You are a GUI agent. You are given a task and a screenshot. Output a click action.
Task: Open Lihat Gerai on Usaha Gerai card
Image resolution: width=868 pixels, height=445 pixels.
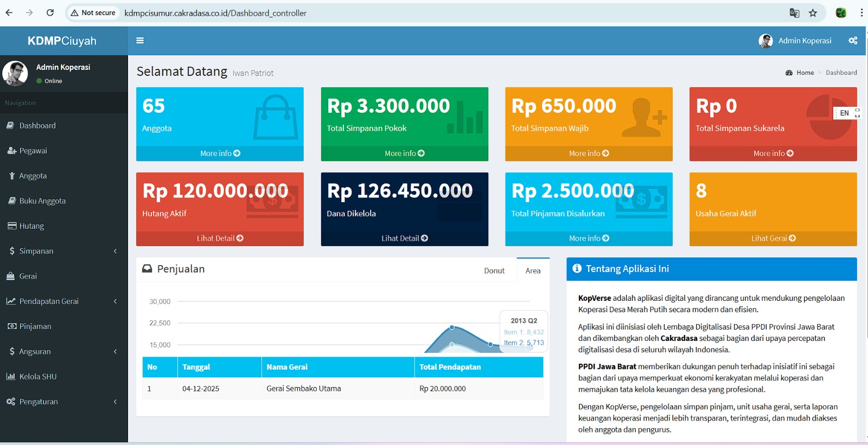tap(773, 238)
